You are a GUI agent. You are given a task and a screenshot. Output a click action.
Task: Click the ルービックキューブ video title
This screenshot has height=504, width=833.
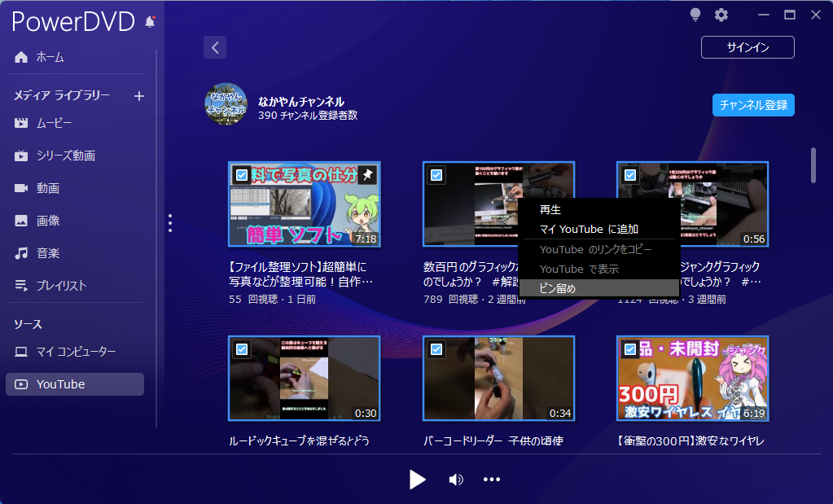299,440
